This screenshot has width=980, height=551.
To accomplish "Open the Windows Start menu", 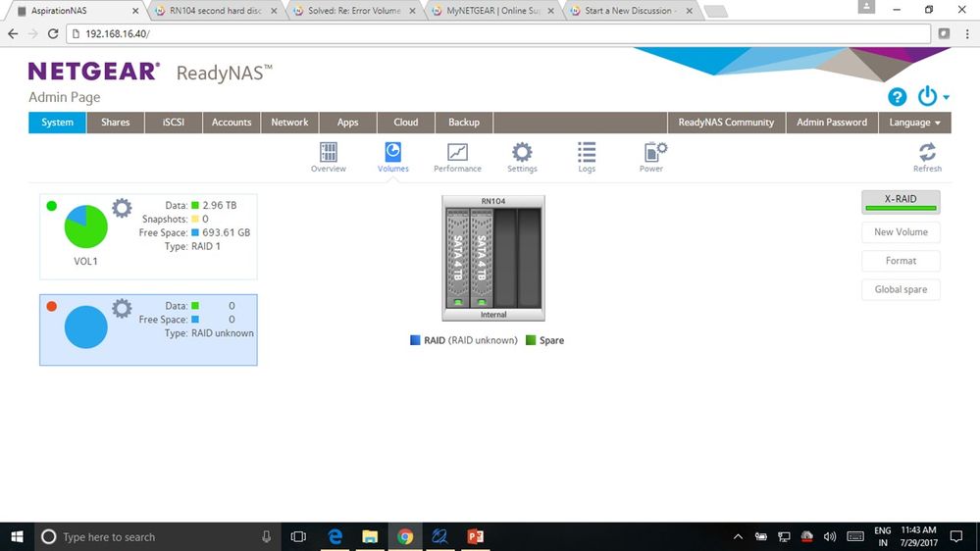I will (17, 536).
